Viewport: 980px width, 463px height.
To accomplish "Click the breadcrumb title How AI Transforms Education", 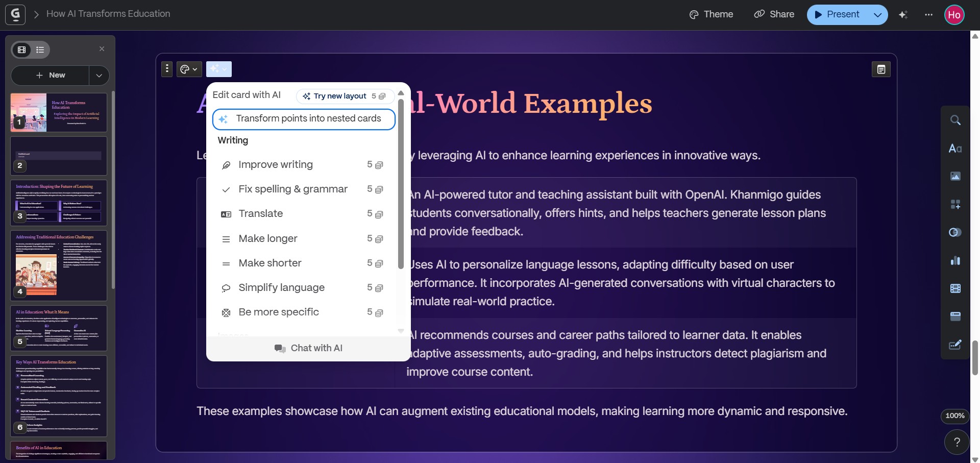I will 108,14.
